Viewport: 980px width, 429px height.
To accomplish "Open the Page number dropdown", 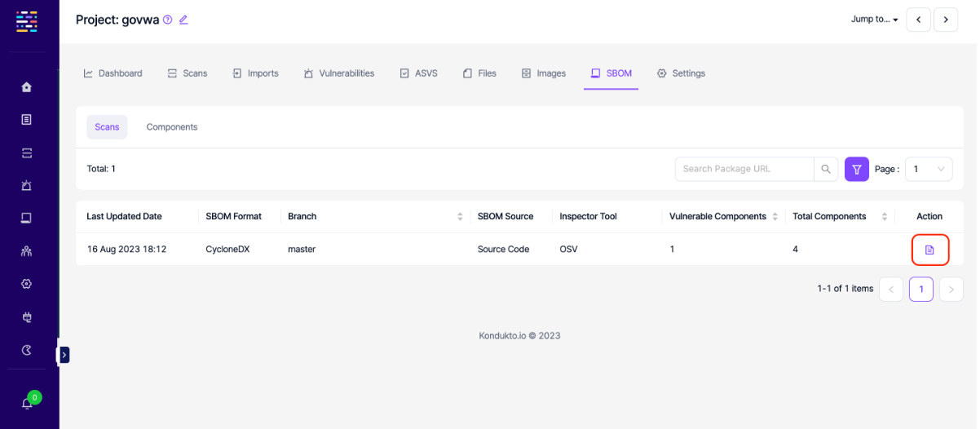I will click(x=928, y=169).
